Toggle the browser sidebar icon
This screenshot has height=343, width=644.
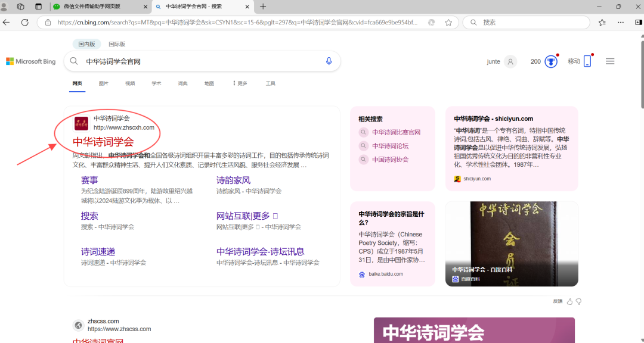click(639, 23)
